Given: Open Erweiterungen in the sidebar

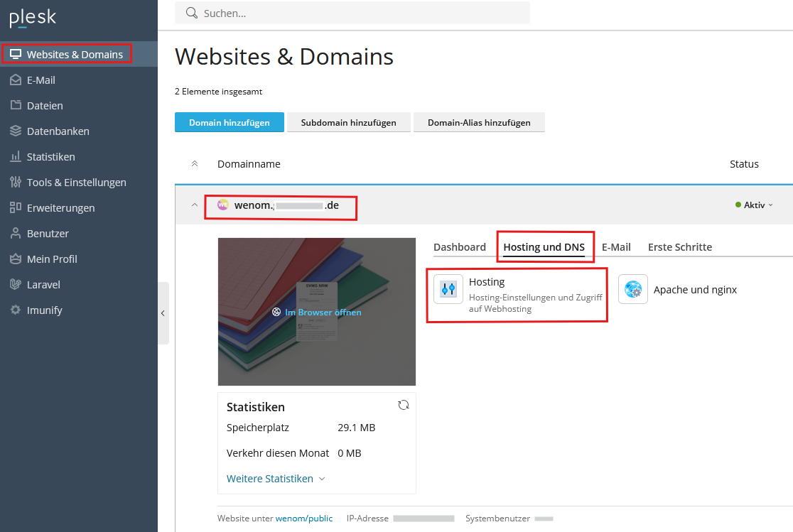Looking at the screenshot, I should 60,208.
